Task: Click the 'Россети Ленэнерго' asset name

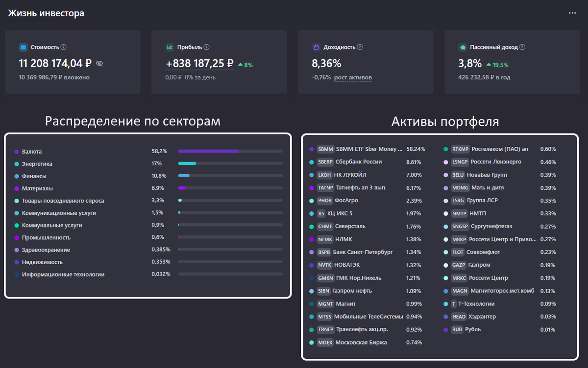Action: 496,162
